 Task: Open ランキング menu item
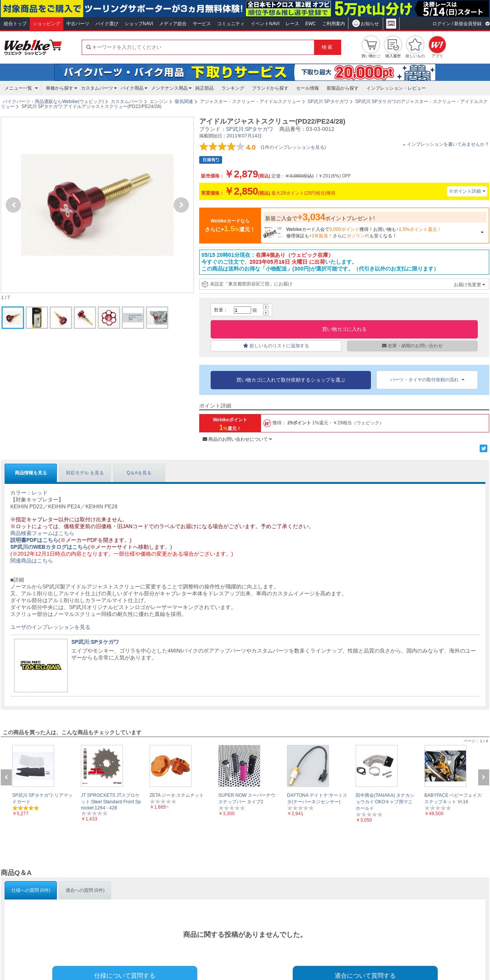click(x=232, y=88)
